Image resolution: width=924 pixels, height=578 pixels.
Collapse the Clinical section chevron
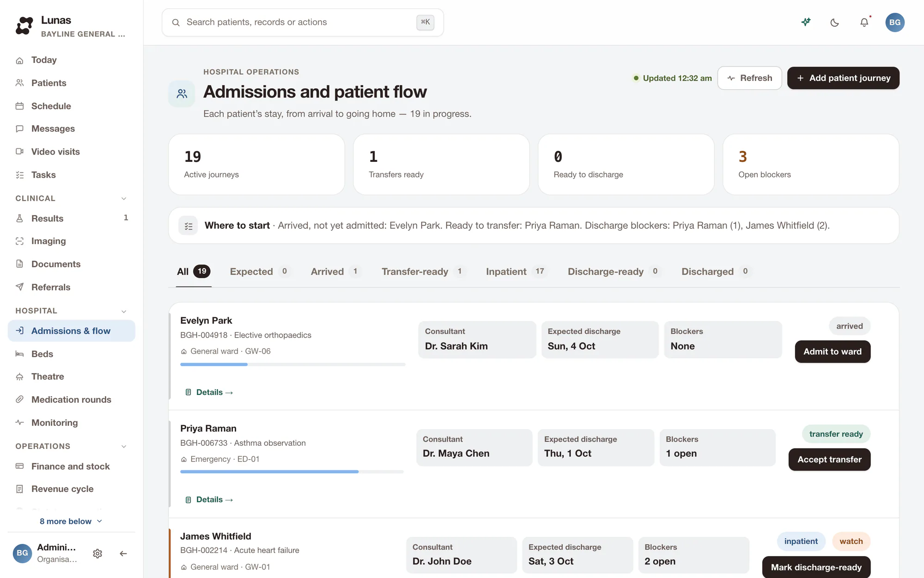click(x=124, y=198)
